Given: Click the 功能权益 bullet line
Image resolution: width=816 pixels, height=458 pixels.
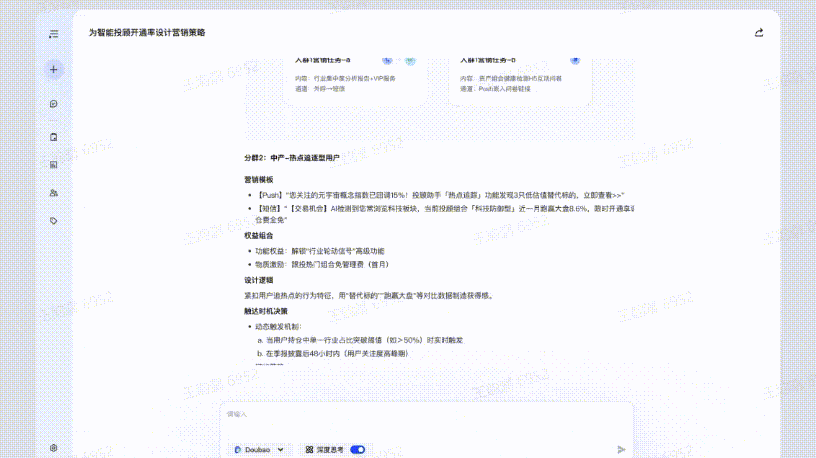Looking at the screenshot, I should (320, 251).
